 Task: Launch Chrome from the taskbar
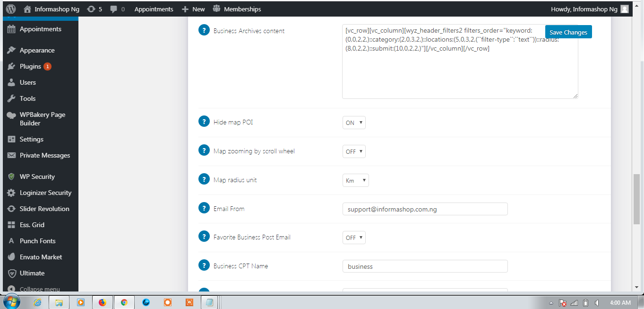click(x=124, y=302)
